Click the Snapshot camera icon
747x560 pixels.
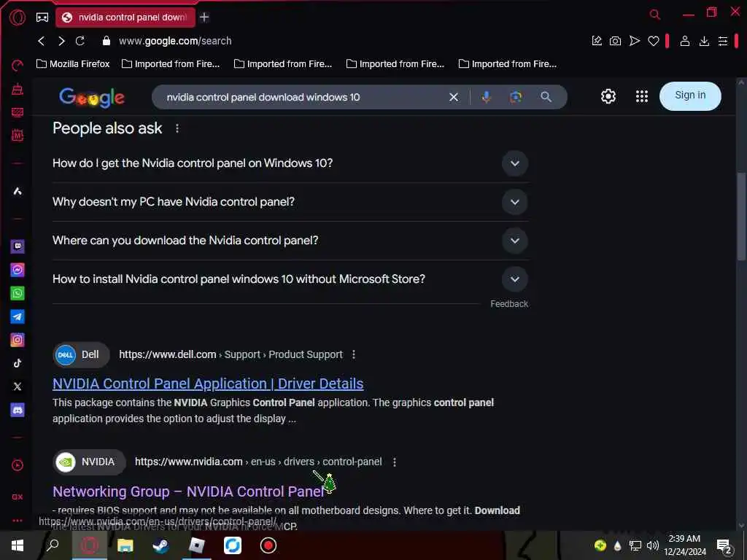(616, 41)
